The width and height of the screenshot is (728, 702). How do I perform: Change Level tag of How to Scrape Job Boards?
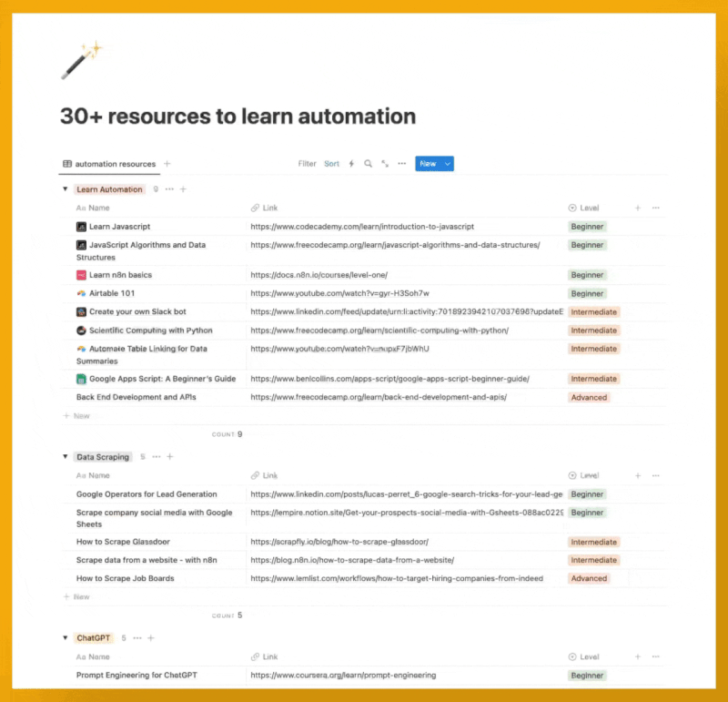tap(589, 578)
